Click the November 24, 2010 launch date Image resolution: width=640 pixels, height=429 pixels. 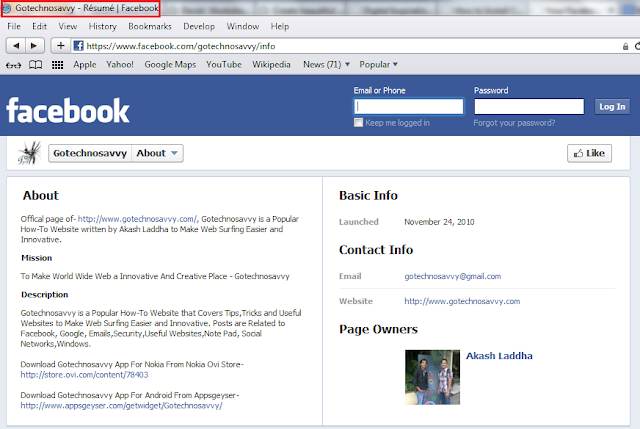439,222
